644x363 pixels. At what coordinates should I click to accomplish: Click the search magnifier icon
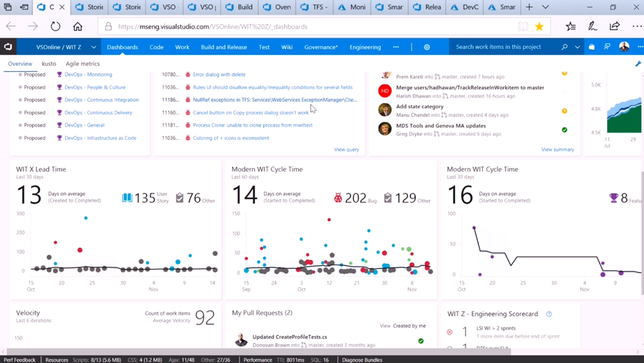pos(564,47)
